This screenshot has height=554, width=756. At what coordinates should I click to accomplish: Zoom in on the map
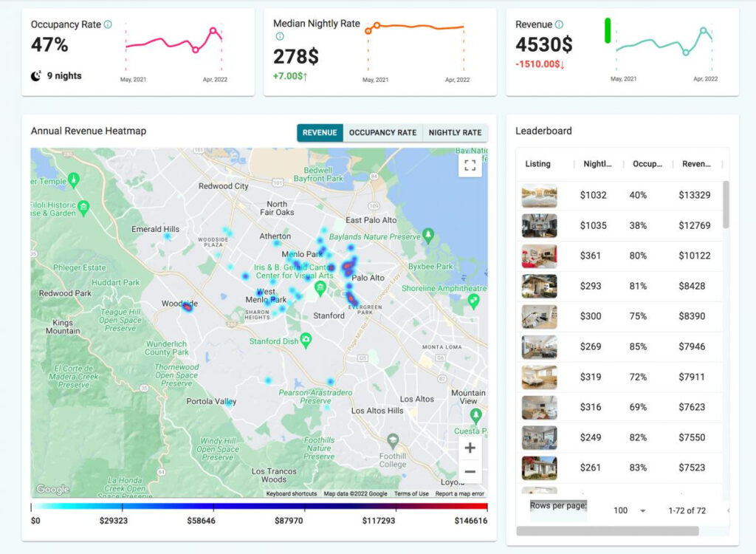click(x=470, y=448)
